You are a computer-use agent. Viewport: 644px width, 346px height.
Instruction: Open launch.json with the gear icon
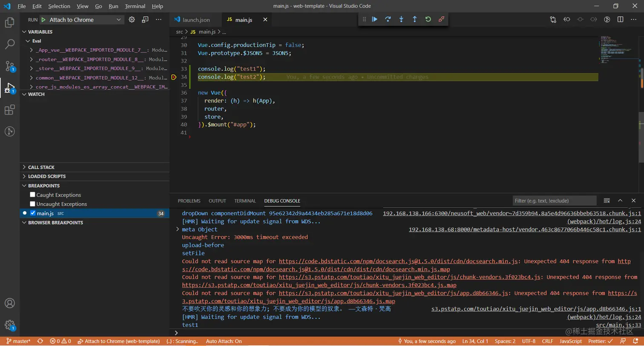(132, 20)
